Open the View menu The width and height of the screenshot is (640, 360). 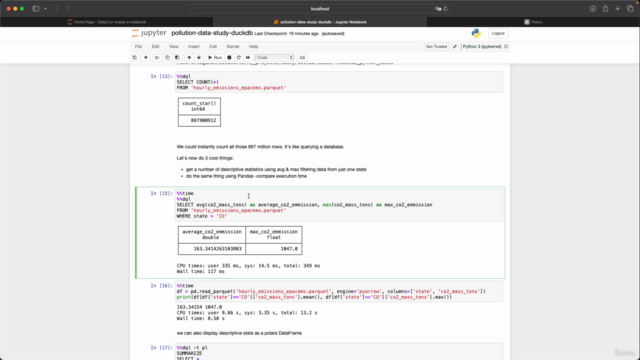(x=174, y=47)
